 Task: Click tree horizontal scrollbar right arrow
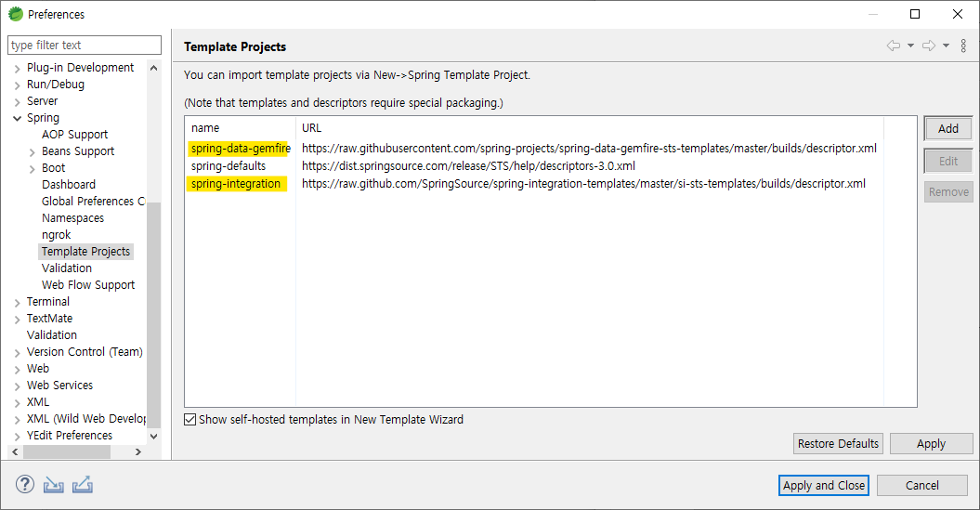(138, 451)
